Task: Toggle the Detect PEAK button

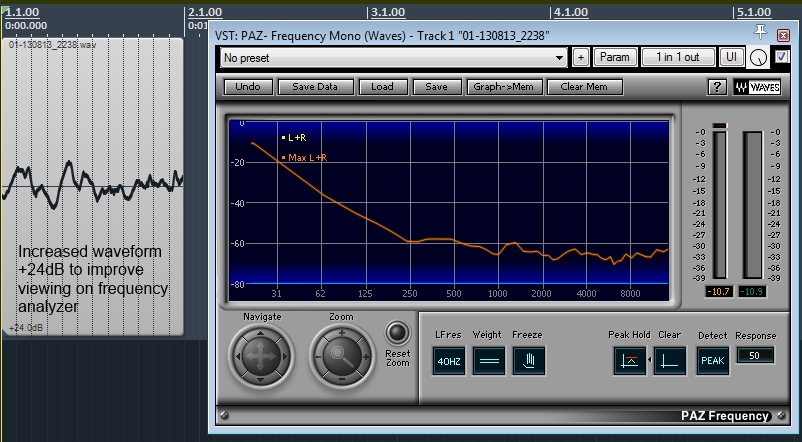Action: [712, 361]
